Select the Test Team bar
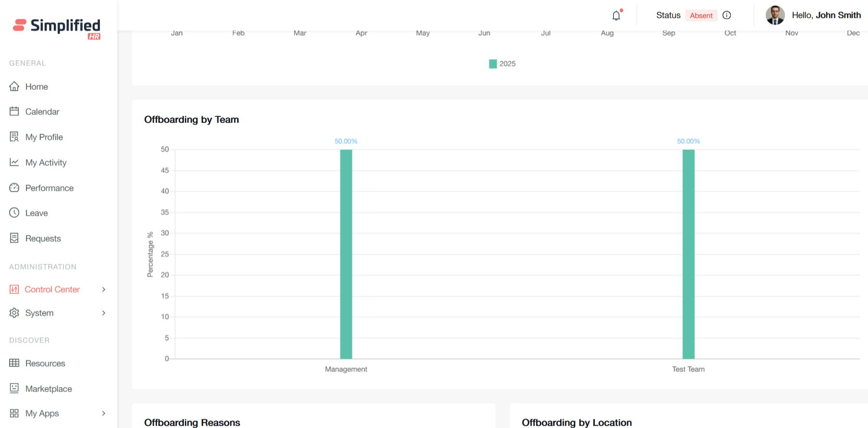Screen dimensions: 868x428 tap(688, 255)
